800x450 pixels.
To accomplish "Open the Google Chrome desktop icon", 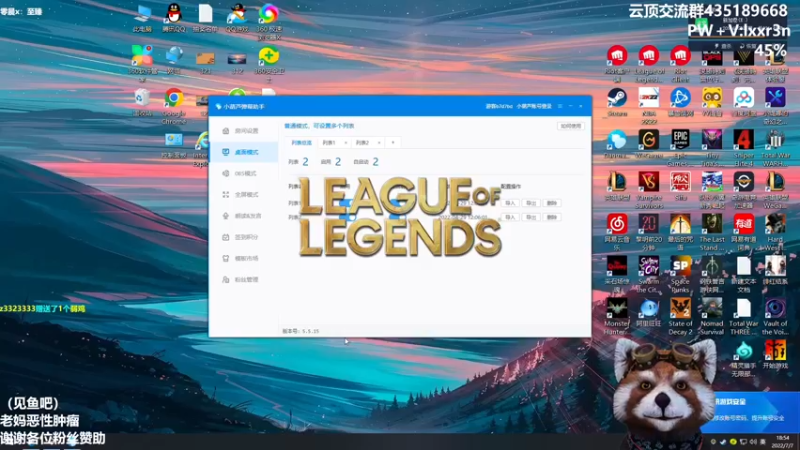I will click(x=173, y=106).
